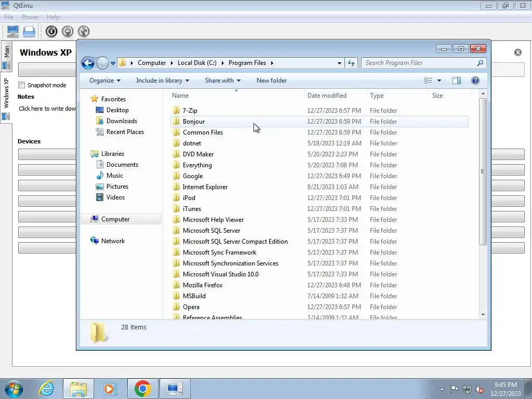Screen dimensions: 532x399
Task: Select the Opera folder icon
Action: (176, 307)
